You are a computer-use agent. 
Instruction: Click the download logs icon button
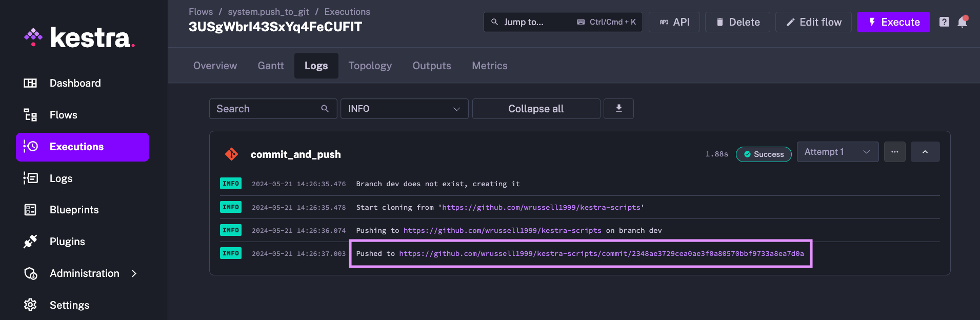(x=618, y=108)
